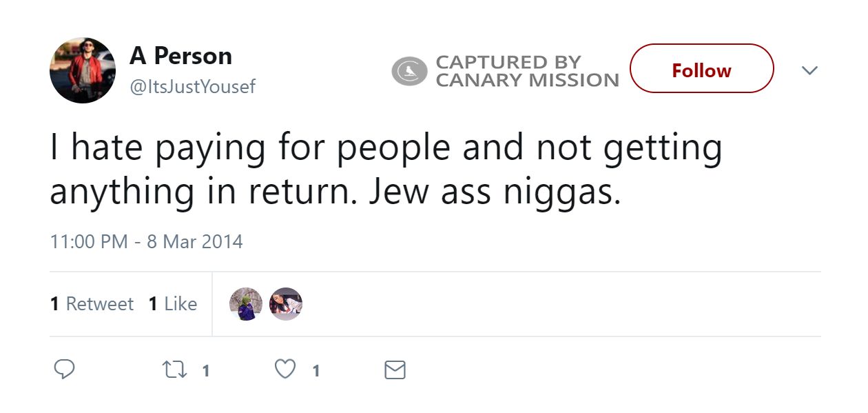Click the tweet's main body text

coord(386,170)
